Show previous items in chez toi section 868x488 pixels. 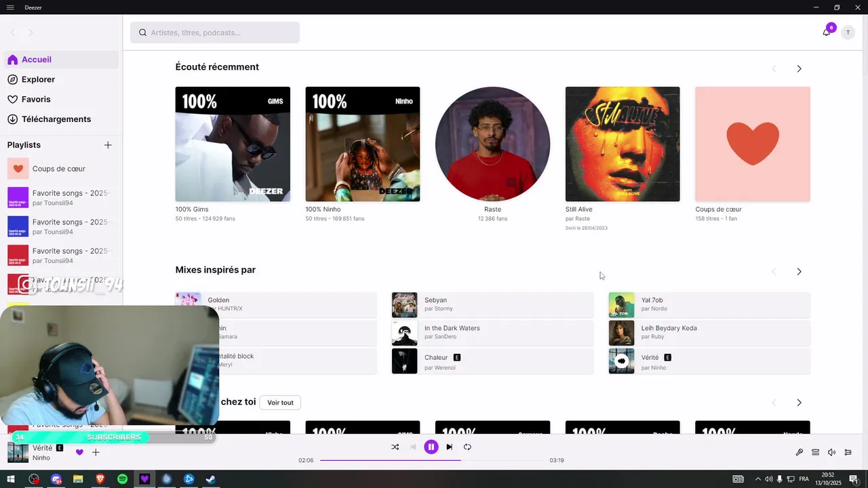tap(774, 403)
